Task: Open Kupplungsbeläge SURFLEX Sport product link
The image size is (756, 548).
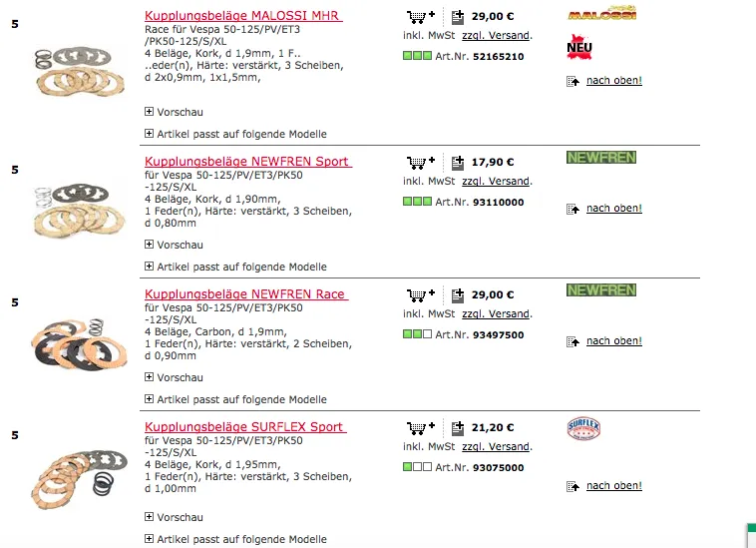Action: (x=245, y=427)
